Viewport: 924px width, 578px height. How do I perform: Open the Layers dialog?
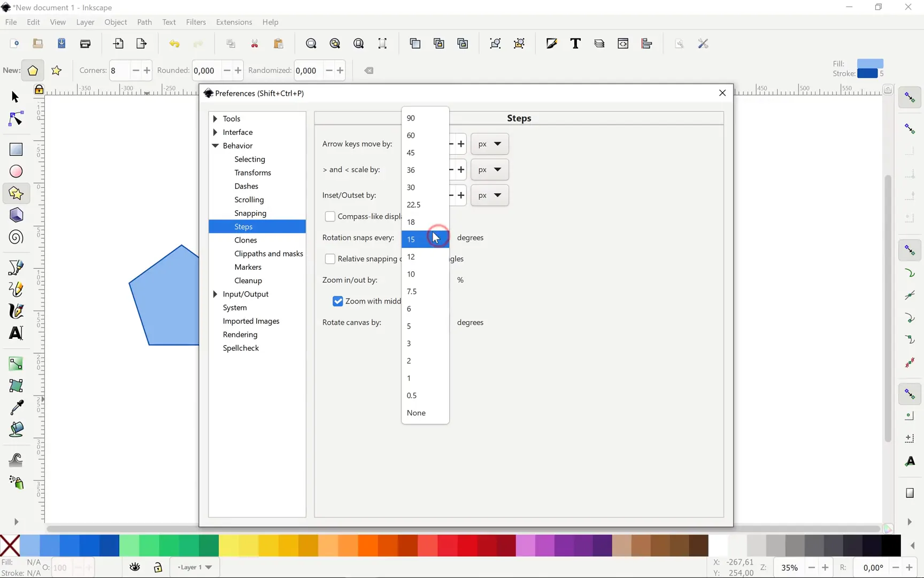click(x=599, y=43)
